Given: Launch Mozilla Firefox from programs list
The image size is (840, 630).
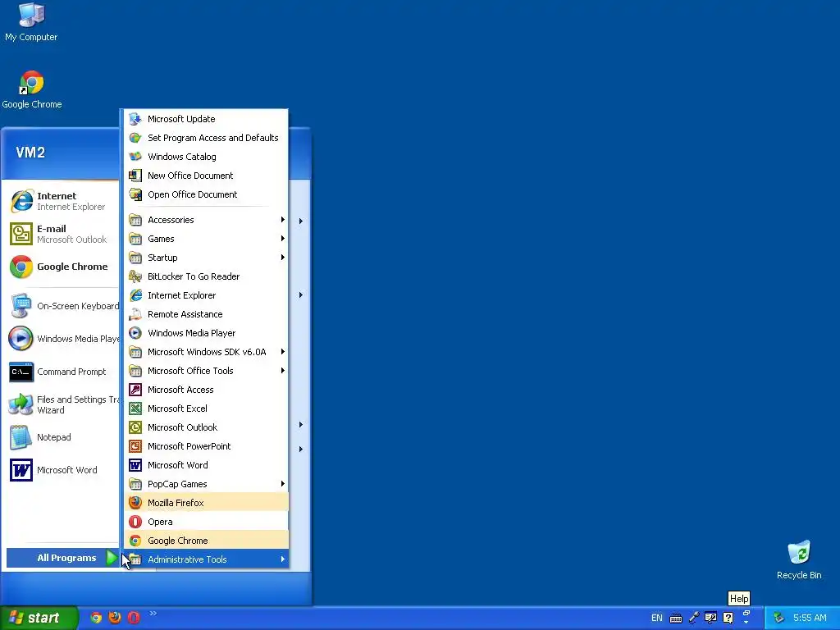Looking at the screenshot, I should pos(206,503).
